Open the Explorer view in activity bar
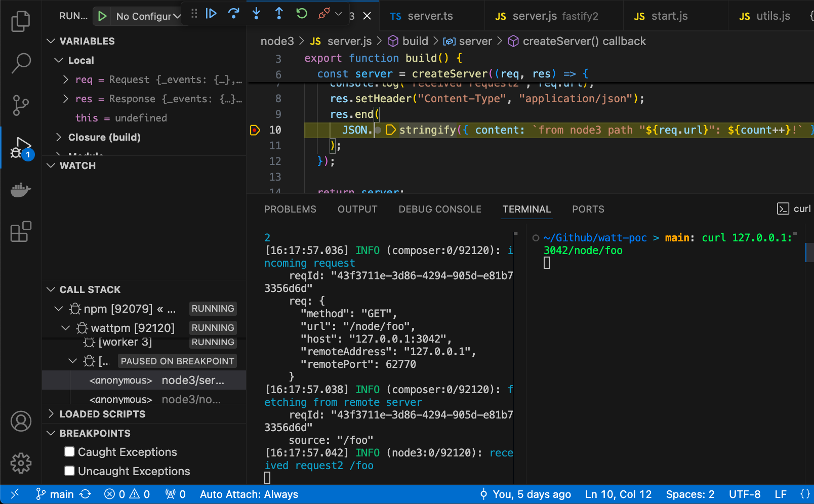The width and height of the screenshot is (814, 504). click(x=21, y=21)
